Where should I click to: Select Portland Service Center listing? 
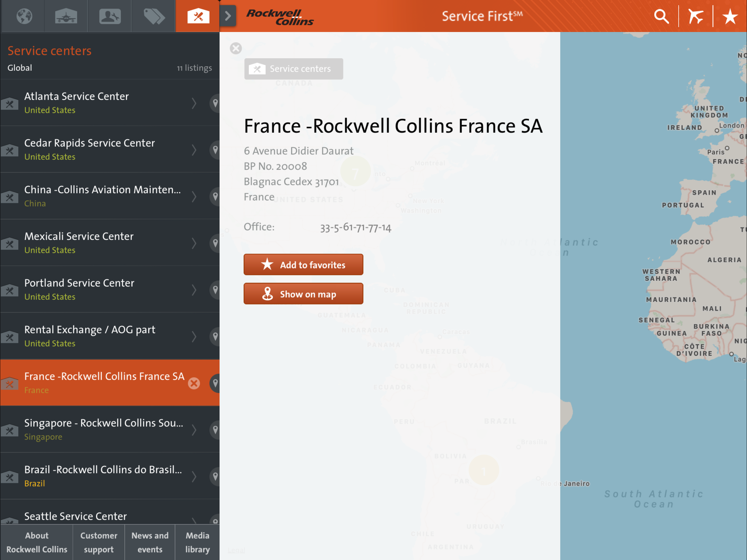pos(101,289)
